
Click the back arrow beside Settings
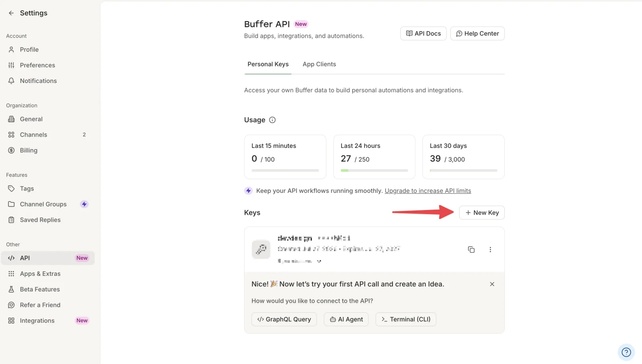pos(11,13)
